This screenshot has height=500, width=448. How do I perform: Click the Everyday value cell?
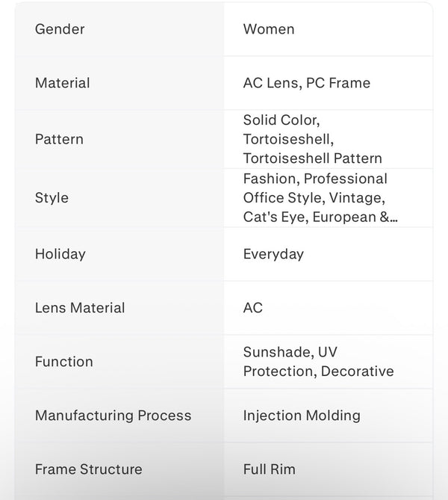point(329,254)
